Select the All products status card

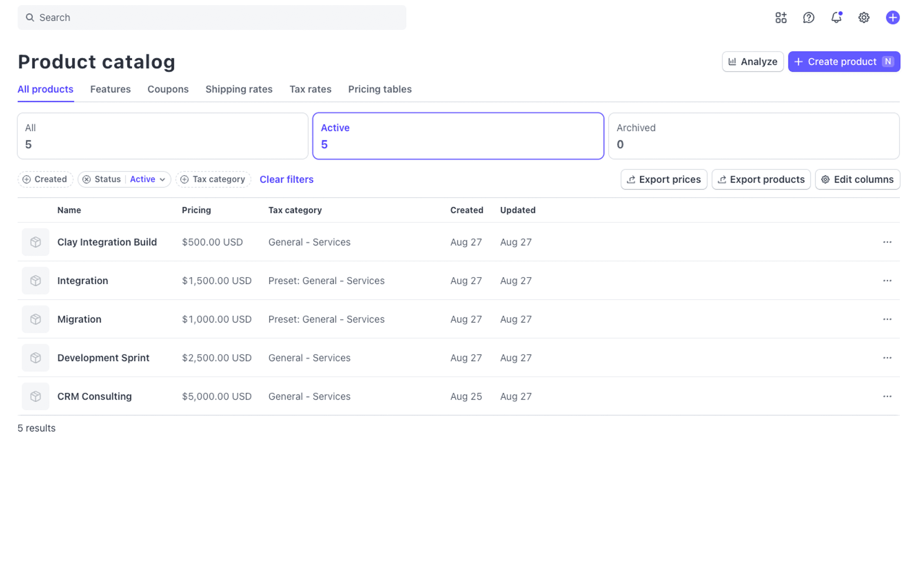(x=162, y=136)
